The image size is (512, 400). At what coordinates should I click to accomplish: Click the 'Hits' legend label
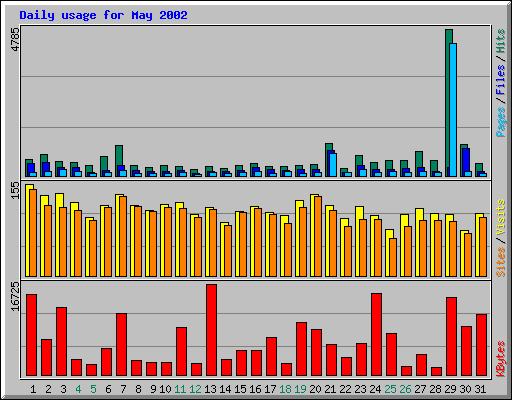(x=500, y=41)
